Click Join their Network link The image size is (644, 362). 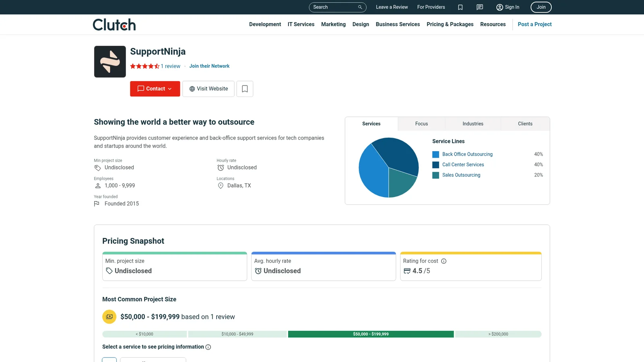(x=209, y=66)
